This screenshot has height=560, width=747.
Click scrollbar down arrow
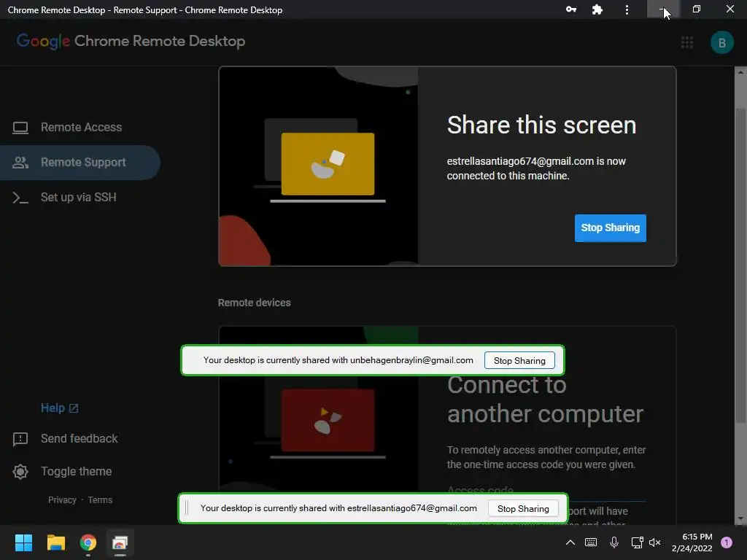[x=740, y=519]
